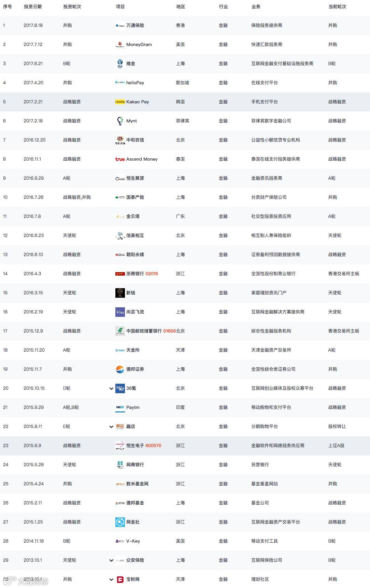The width and height of the screenshot is (370, 588).
Task: Click the 恒生聚源 logo icon
Action: pyautogui.click(x=120, y=178)
